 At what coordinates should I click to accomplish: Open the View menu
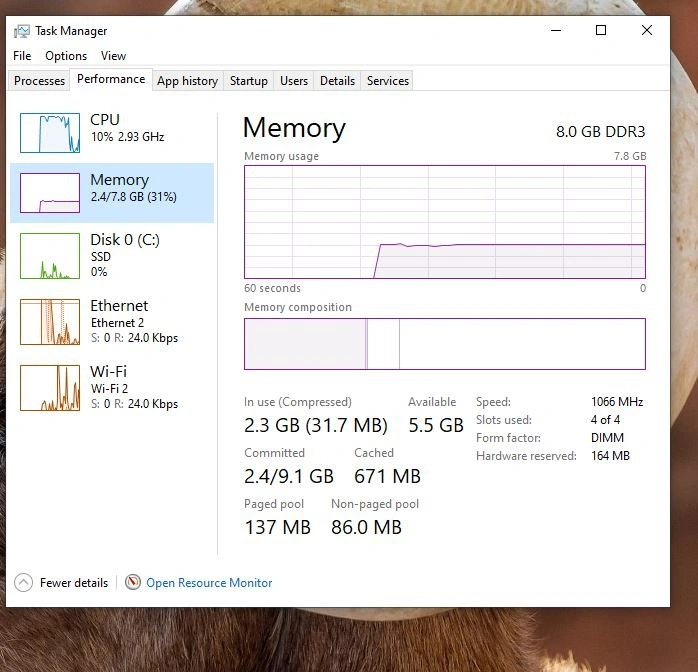pos(113,56)
